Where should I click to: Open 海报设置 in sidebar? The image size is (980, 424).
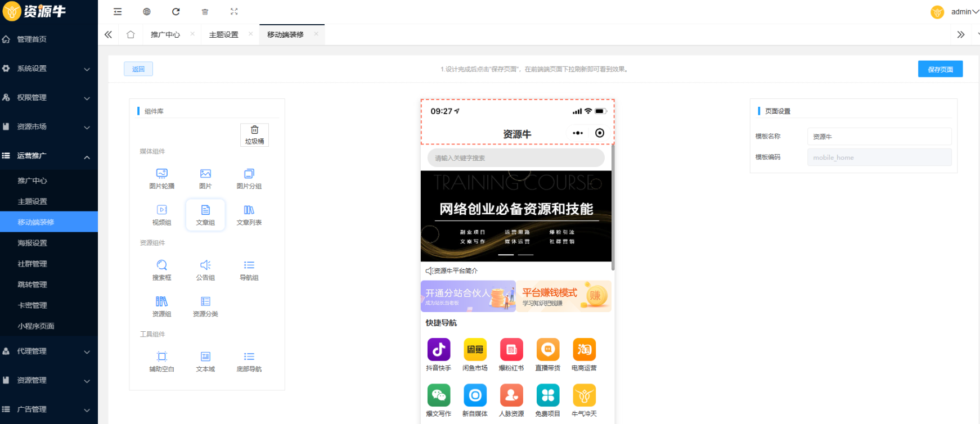pos(49,243)
